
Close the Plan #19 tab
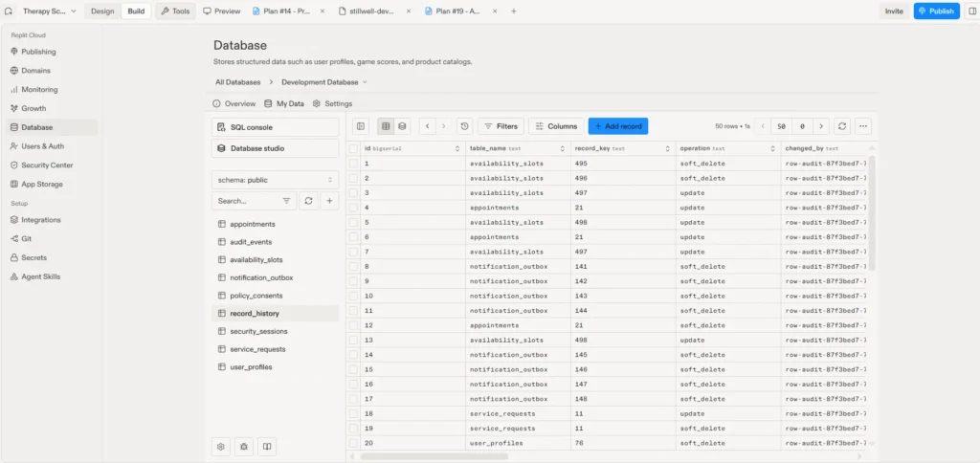[x=493, y=11]
